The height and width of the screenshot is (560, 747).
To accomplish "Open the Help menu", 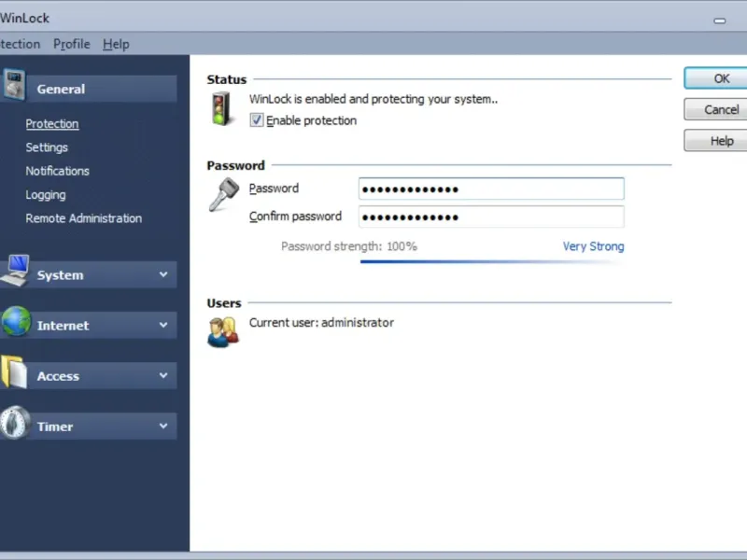I will [116, 44].
